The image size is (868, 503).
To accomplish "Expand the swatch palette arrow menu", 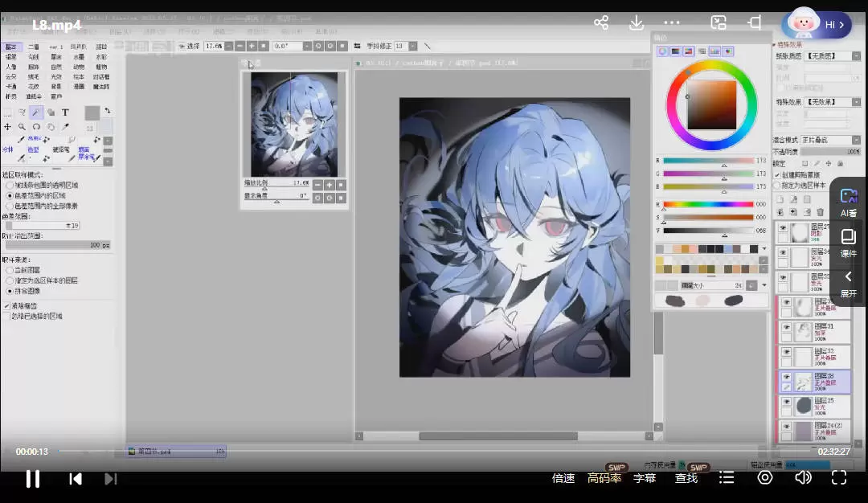I will pos(764,248).
